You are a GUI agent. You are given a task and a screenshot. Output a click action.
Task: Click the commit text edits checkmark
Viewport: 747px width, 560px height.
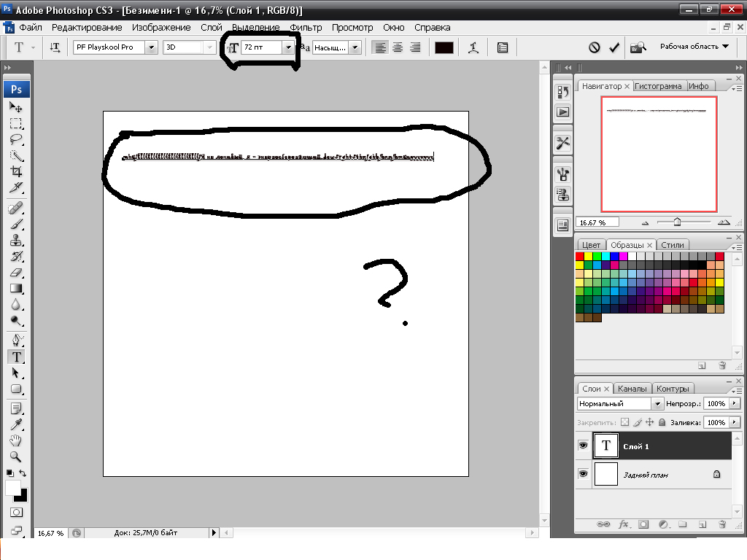[x=614, y=47]
